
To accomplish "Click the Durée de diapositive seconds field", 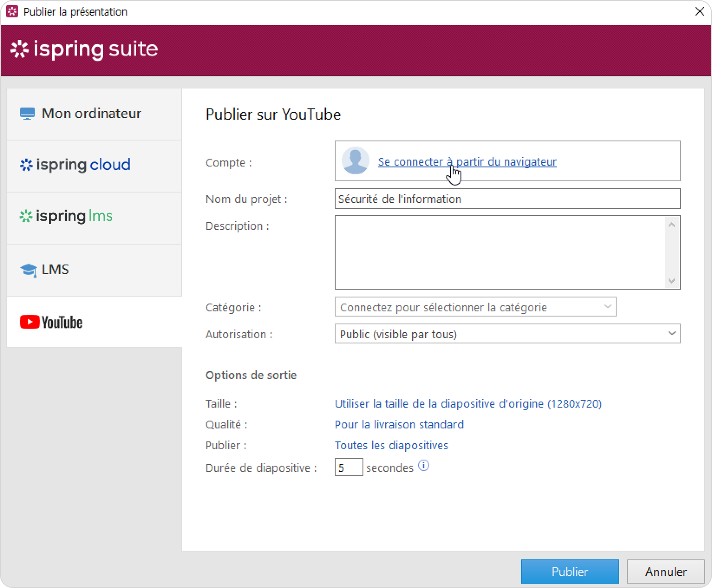I will point(348,467).
